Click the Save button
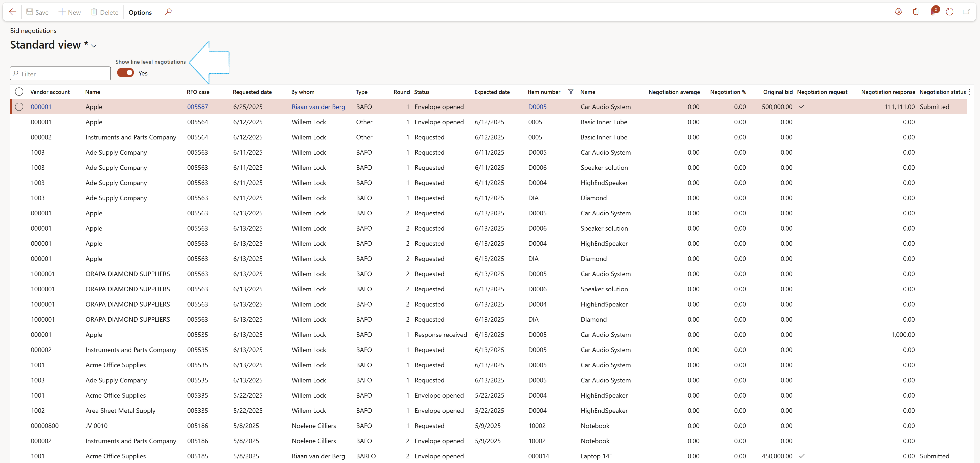 (37, 12)
